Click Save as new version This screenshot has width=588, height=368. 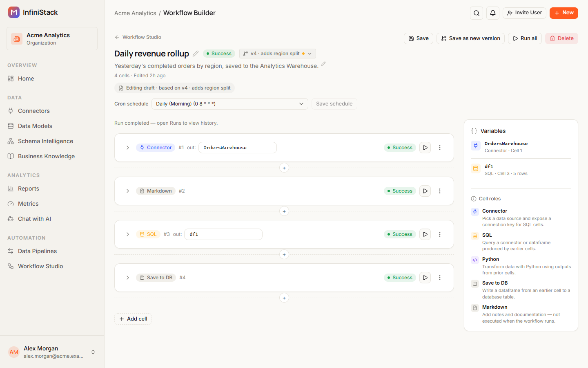tap(470, 38)
